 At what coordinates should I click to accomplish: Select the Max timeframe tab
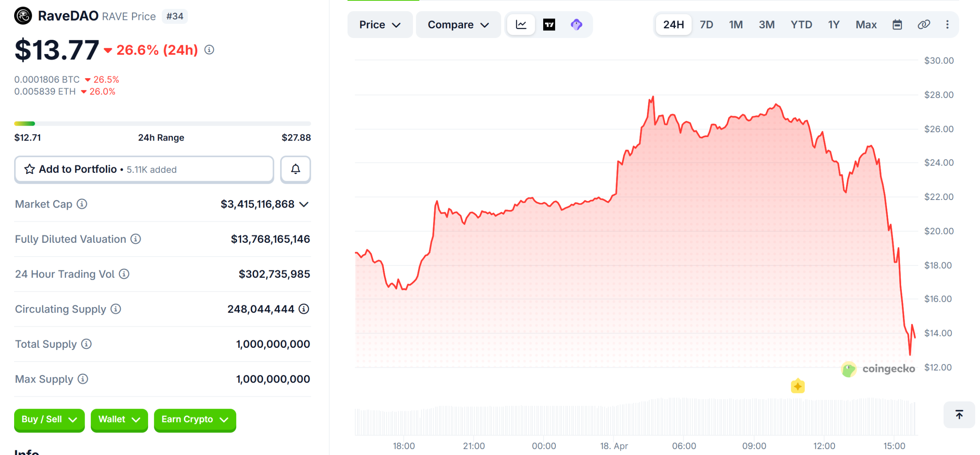pyautogui.click(x=866, y=24)
